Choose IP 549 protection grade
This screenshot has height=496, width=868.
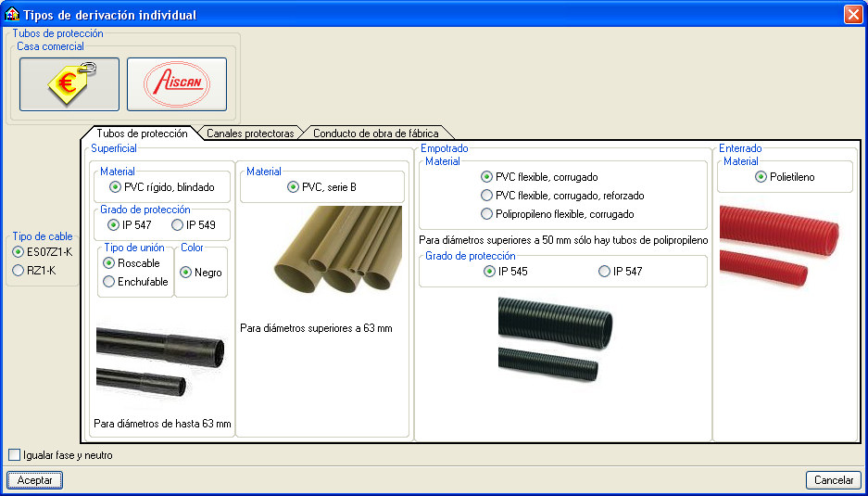coord(194,225)
